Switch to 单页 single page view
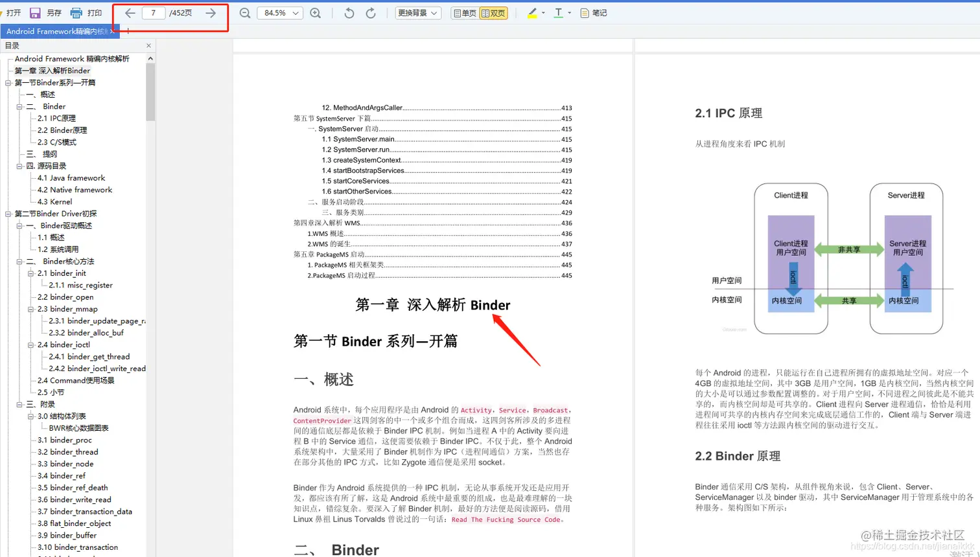 click(465, 13)
